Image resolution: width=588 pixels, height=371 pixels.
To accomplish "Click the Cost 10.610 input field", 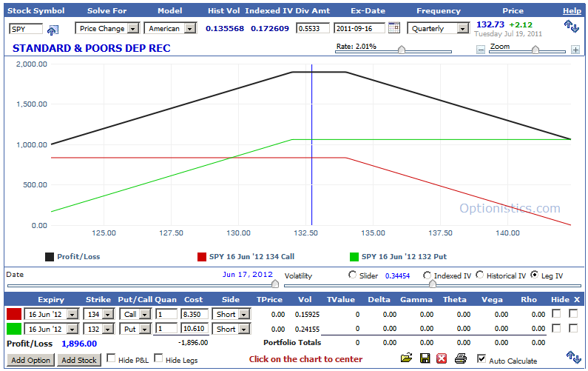I will pos(195,329).
